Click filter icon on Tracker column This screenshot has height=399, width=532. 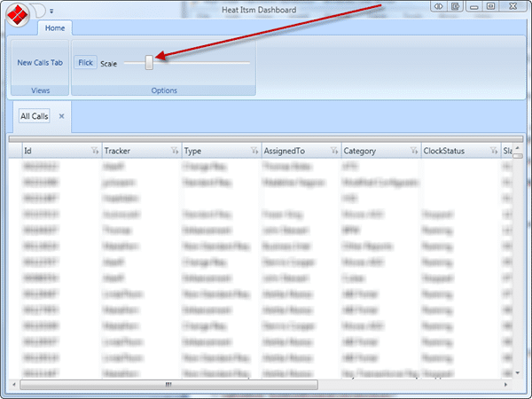[175, 151]
